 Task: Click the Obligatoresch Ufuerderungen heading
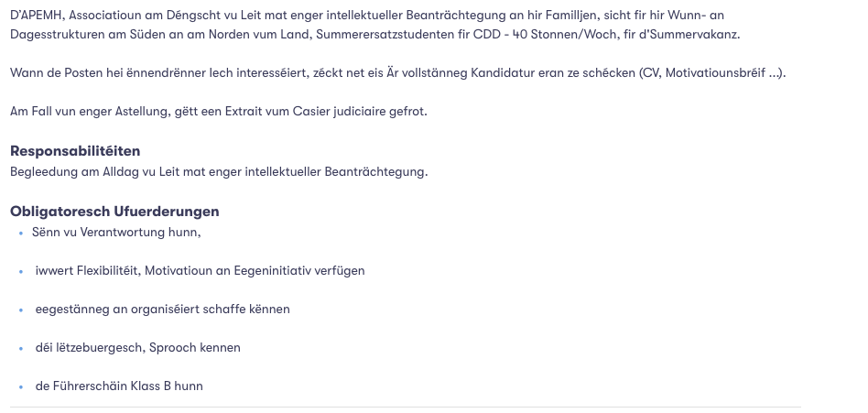[114, 212]
